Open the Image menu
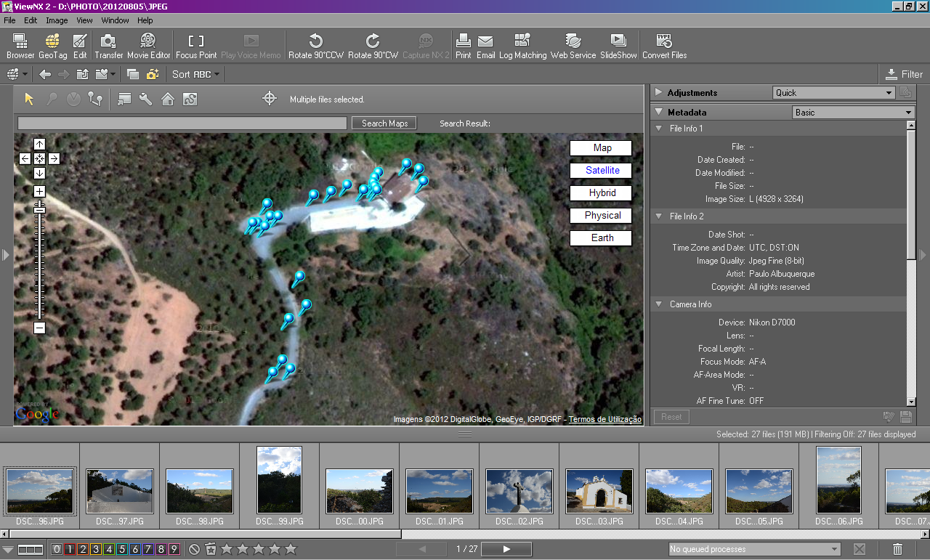Image resolution: width=930 pixels, height=560 pixels. coord(57,20)
